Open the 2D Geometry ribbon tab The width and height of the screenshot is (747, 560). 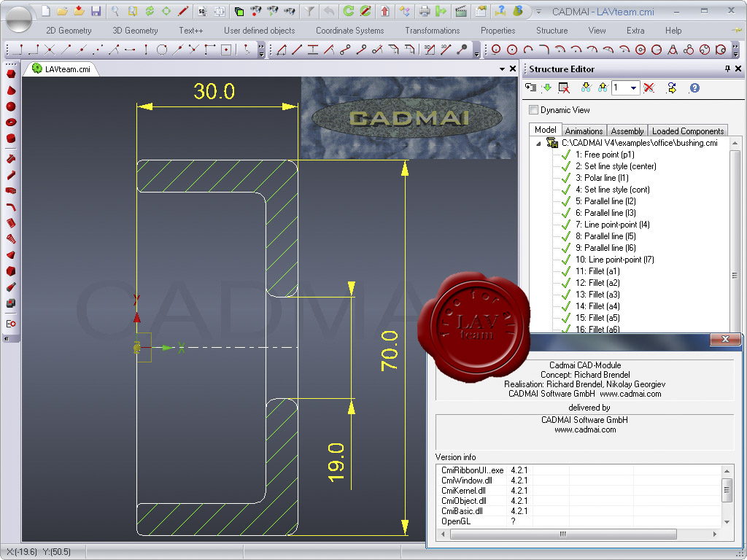pos(69,31)
